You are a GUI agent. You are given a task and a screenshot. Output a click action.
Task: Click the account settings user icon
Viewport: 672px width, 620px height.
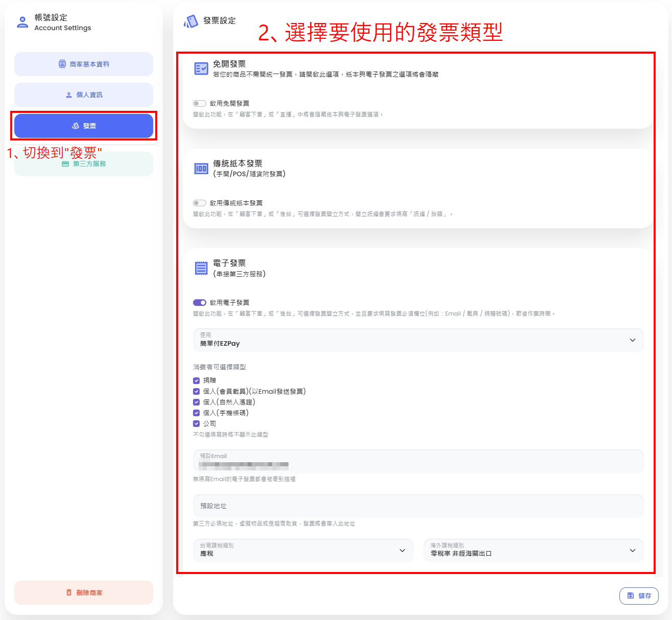pyautogui.click(x=22, y=22)
